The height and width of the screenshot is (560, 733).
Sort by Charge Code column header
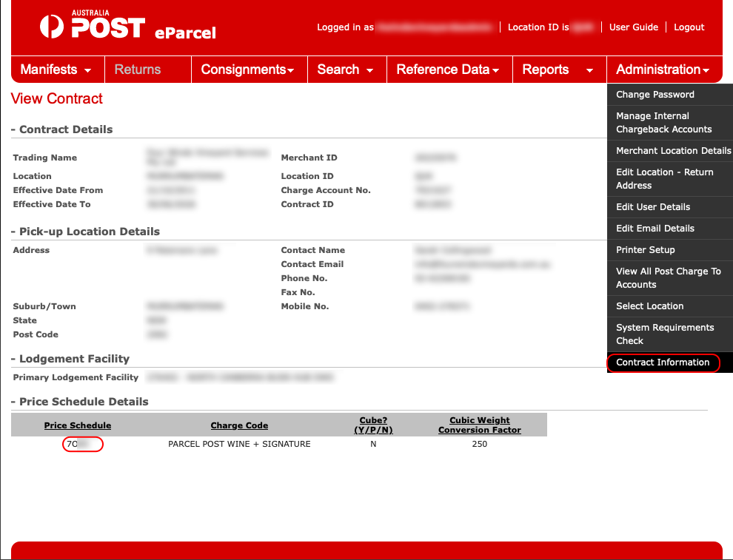click(239, 425)
